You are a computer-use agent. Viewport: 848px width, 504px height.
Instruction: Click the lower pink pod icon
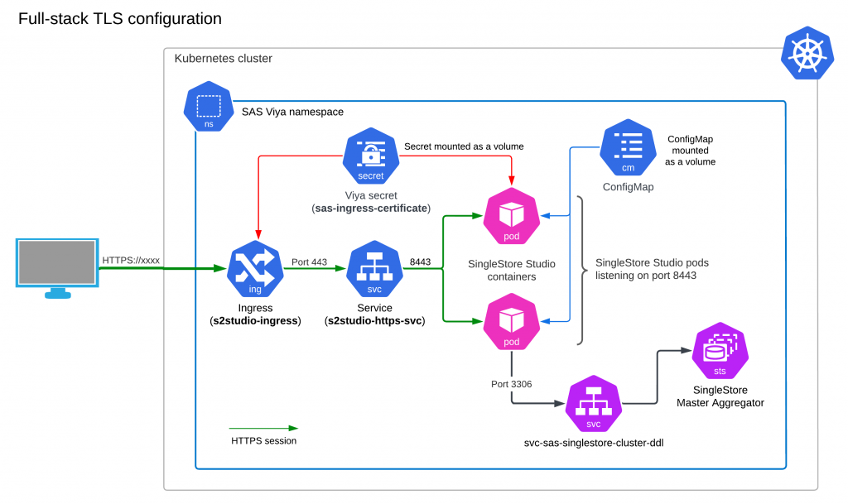pyautogui.click(x=512, y=321)
